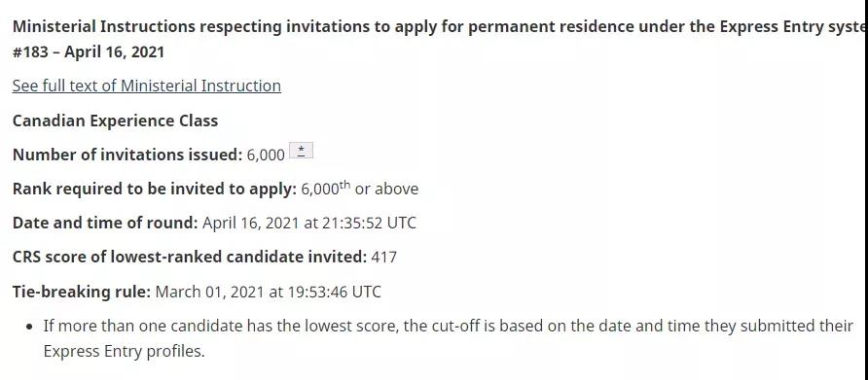Screen dimensions: 868x380
Task: Click the 'Canadian Experience Class' subheading
Action: pyautogui.click(x=115, y=121)
